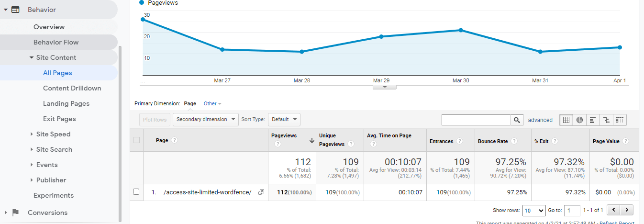
Task: Click the search magnifier button
Action: click(x=517, y=120)
